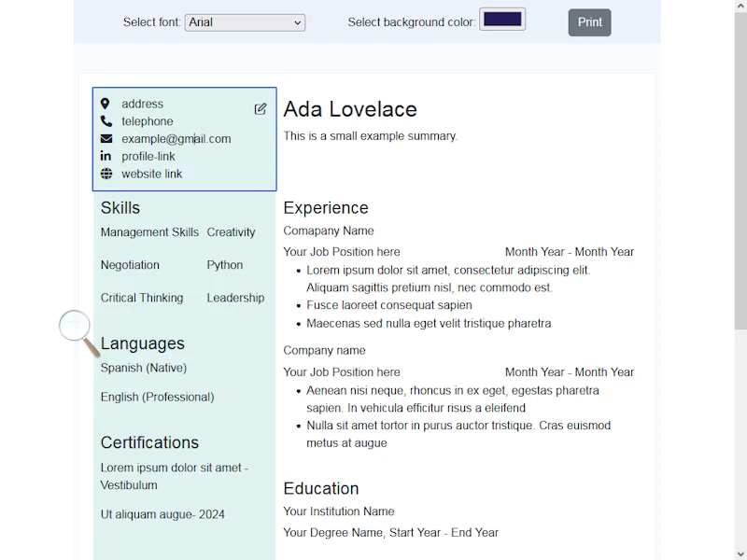Click the globe icon beside website link
747x560 pixels.
point(106,174)
